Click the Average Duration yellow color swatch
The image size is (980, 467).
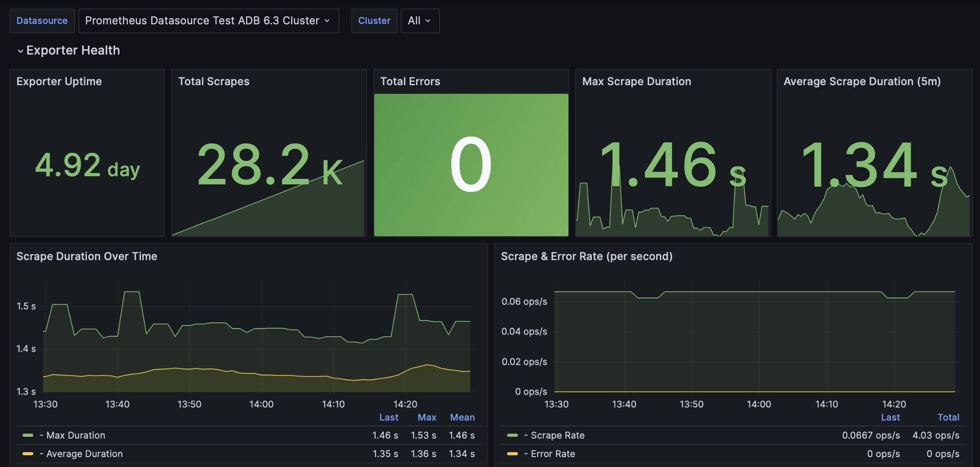[28, 453]
